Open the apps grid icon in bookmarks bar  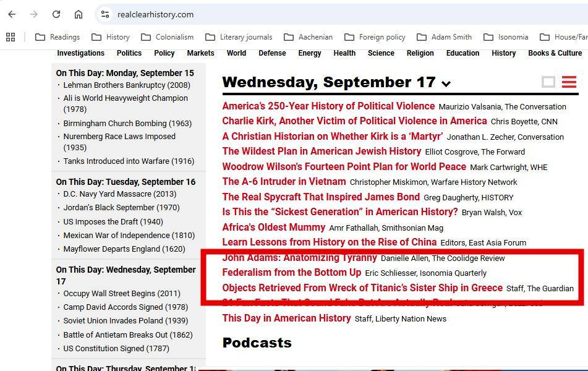pos(11,37)
